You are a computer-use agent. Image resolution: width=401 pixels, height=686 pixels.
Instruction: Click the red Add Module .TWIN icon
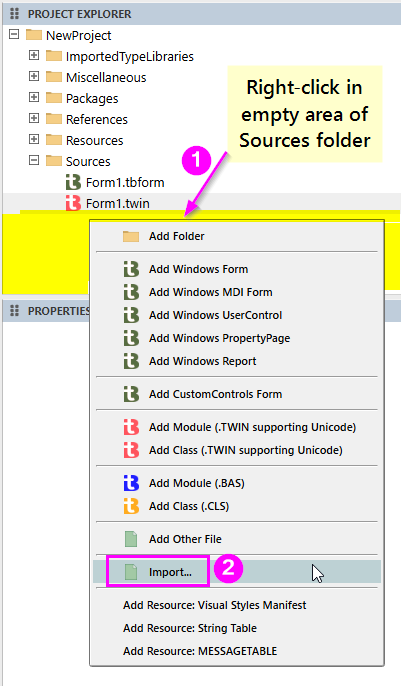(131, 427)
